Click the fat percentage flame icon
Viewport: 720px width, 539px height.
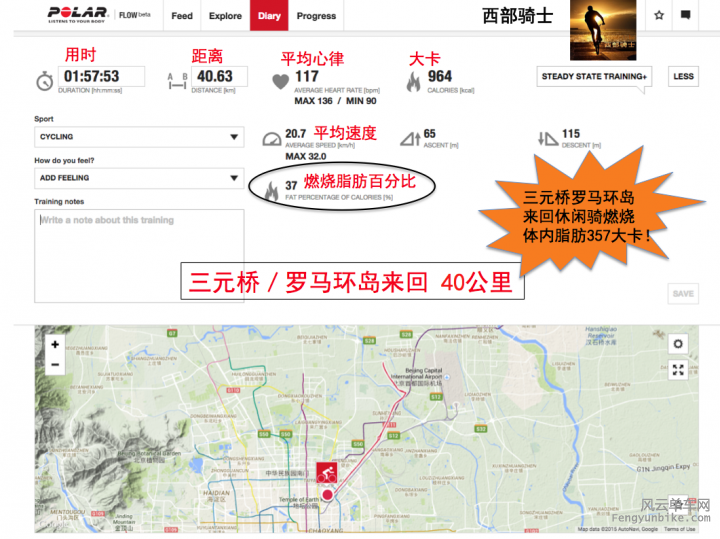coord(271,190)
